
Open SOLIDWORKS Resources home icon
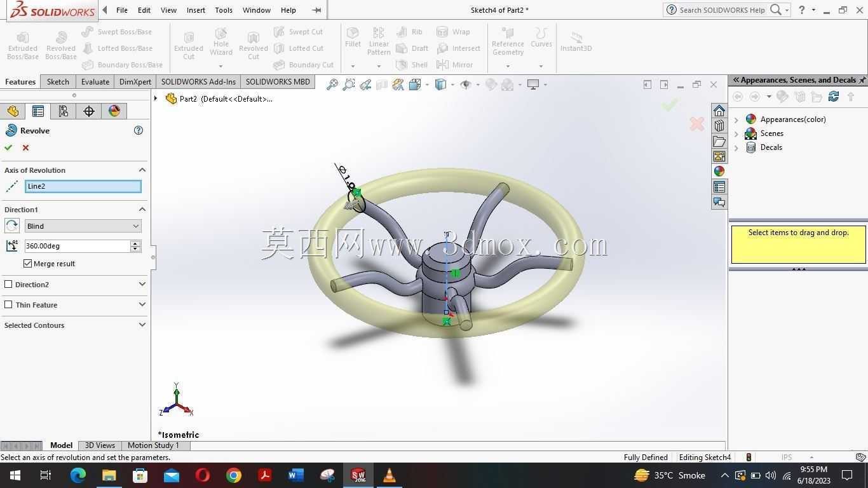coord(719,111)
